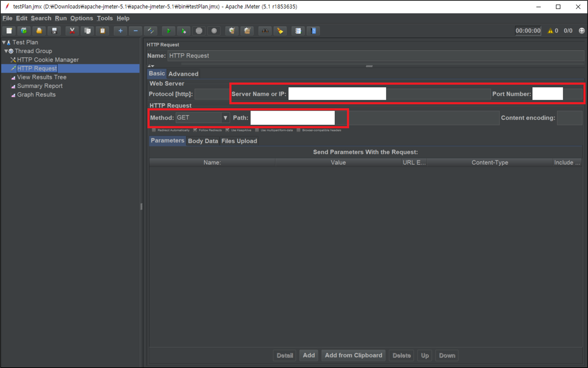
Task: Collapse the Test Plan tree node
Action: tap(4, 42)
